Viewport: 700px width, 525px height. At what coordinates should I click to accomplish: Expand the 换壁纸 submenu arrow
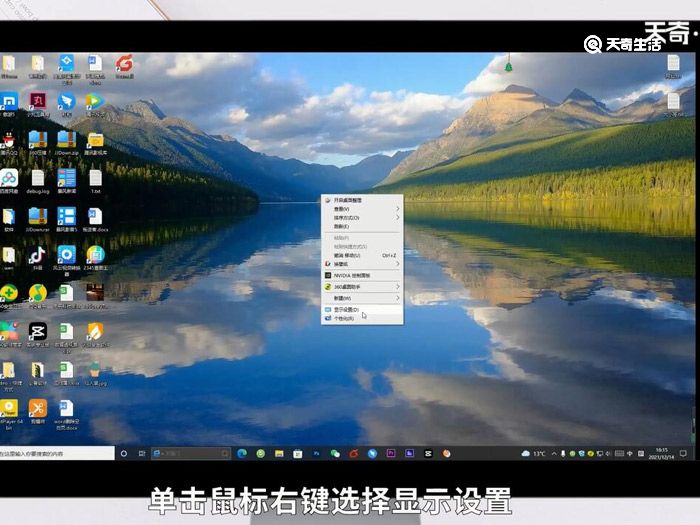(397, 264)
